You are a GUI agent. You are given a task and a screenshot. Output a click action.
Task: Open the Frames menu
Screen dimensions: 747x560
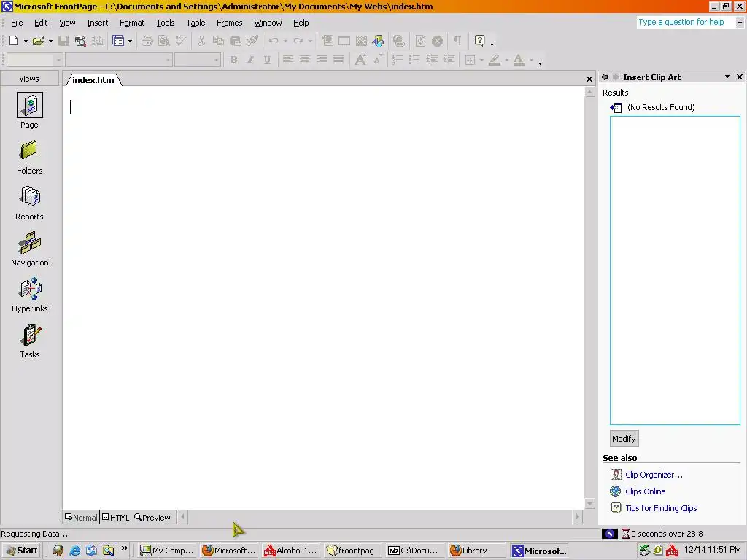pos(229,23)
